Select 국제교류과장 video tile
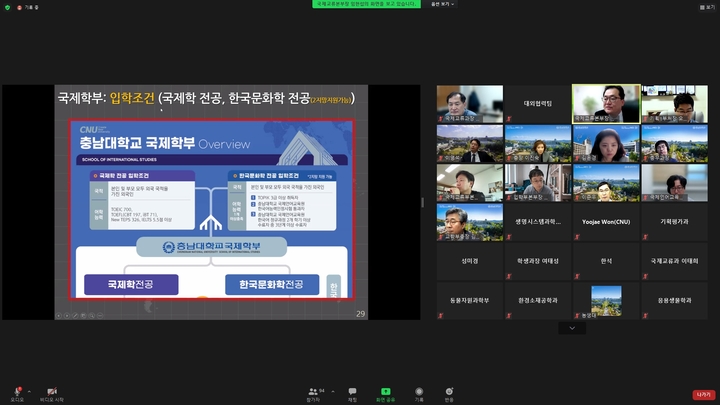 [x=470, y=104]
